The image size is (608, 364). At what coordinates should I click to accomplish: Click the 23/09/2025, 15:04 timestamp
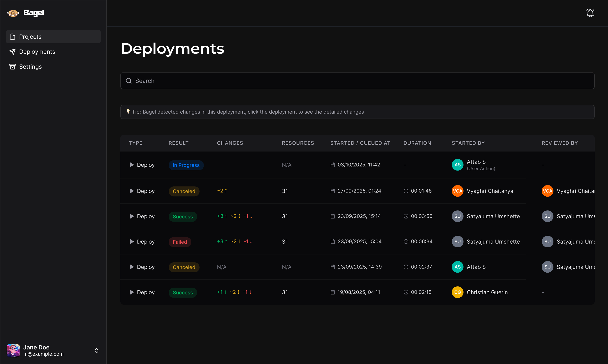tap(360, 241)
